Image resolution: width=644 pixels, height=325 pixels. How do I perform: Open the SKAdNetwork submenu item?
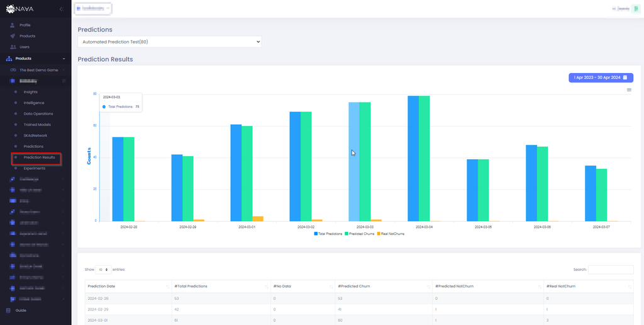pos(36,135)
